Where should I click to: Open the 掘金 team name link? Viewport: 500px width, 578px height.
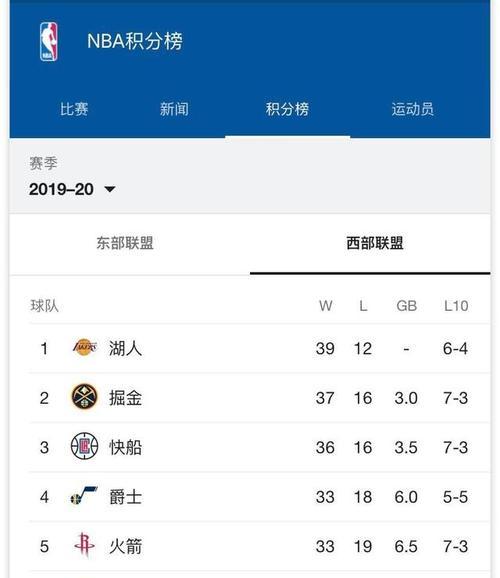tap(125, 398)
